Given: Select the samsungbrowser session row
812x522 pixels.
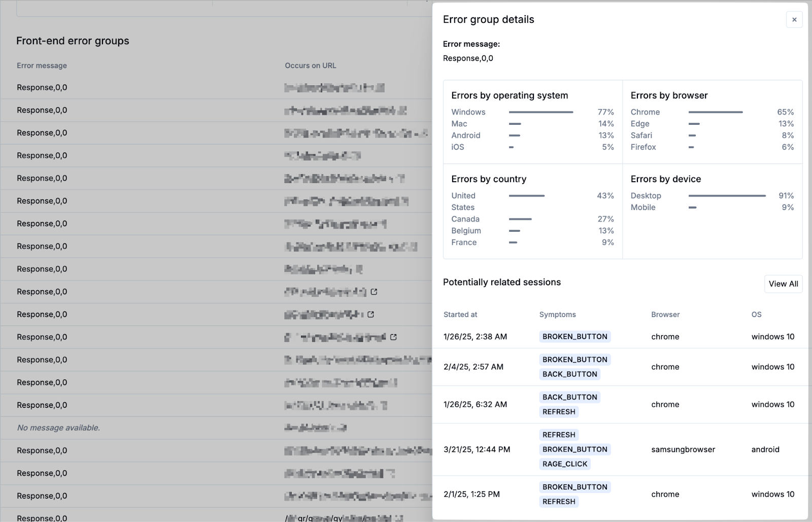Looking at the screenshot, I should (x=683, y=449).
